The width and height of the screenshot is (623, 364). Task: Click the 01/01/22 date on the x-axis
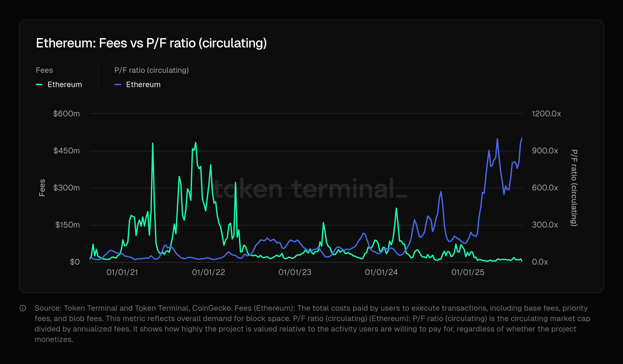tap(208, 272)
